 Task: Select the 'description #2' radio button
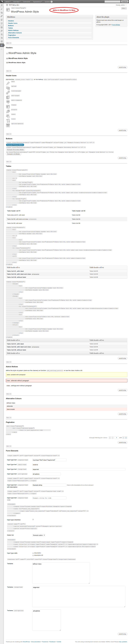(33, 555)
